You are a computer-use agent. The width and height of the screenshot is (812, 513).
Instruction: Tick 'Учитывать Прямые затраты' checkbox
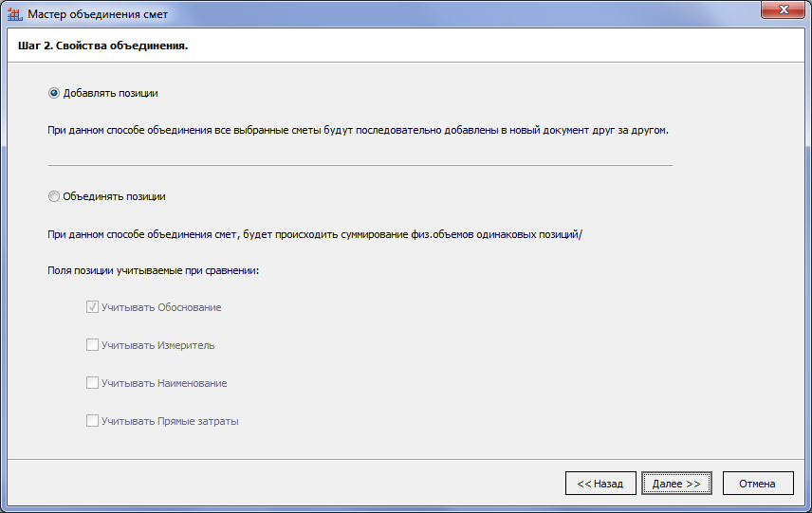pyautogui.click(x=92, y=421)
